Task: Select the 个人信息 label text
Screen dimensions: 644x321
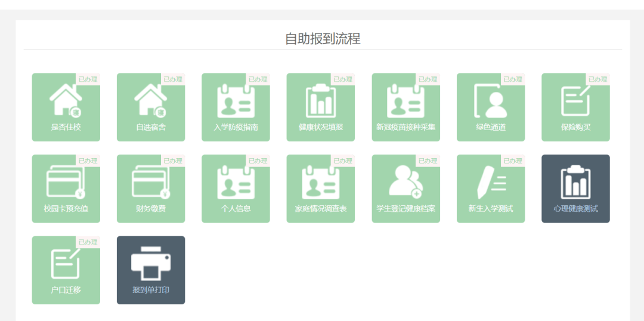Action: (x=236, y=209)
